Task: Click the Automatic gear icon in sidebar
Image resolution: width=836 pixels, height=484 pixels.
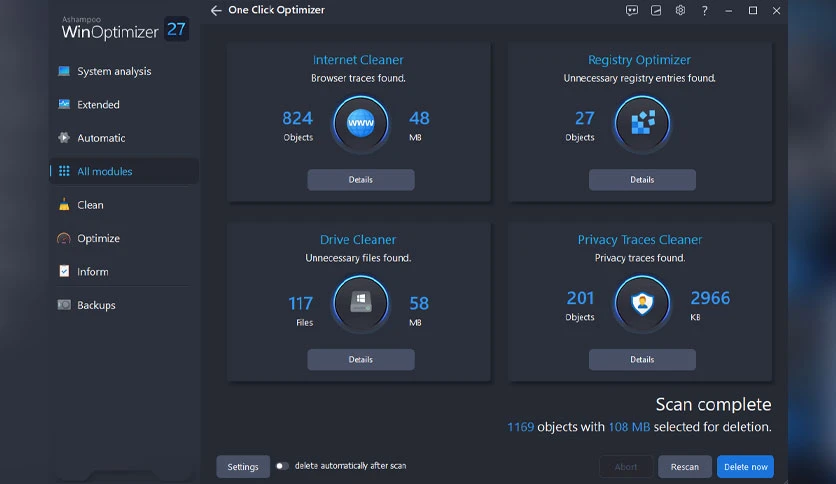Action: click(x=64, y=138)
